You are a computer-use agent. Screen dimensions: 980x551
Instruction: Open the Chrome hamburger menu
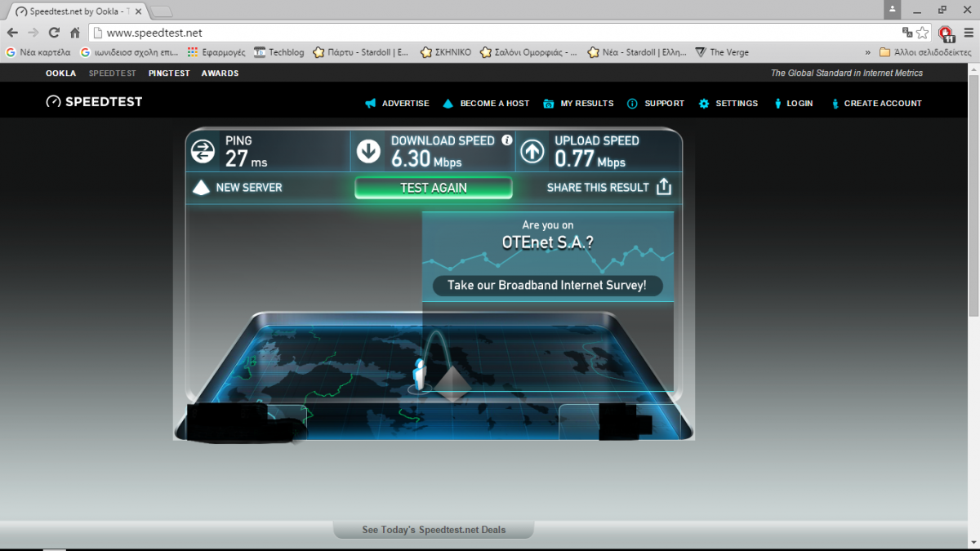coord(968,33)
